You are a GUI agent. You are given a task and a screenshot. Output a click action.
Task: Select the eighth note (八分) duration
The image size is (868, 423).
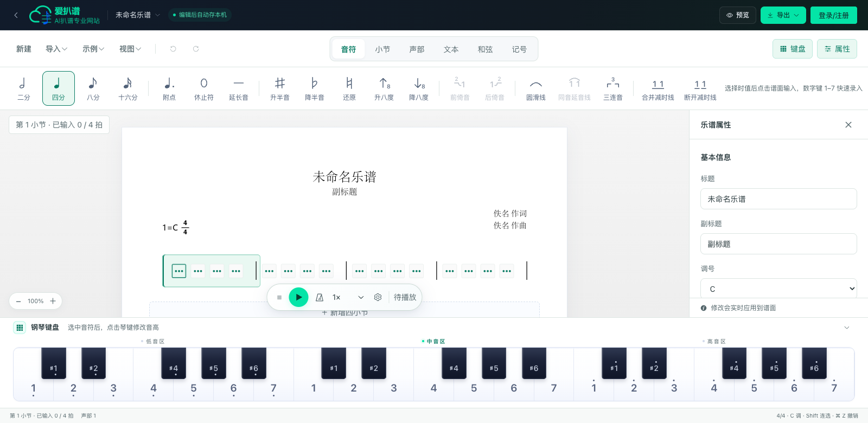click(93, 88)
